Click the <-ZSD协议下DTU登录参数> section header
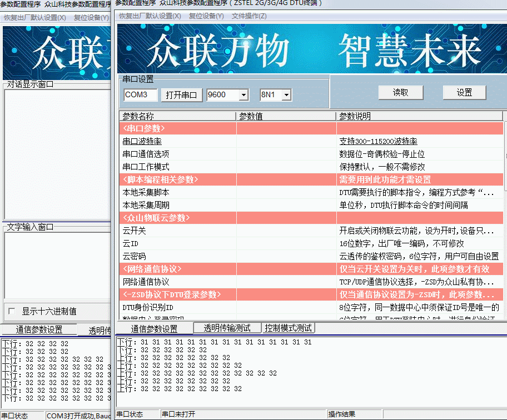The image size is (507, 420). (x=311, y=294)
